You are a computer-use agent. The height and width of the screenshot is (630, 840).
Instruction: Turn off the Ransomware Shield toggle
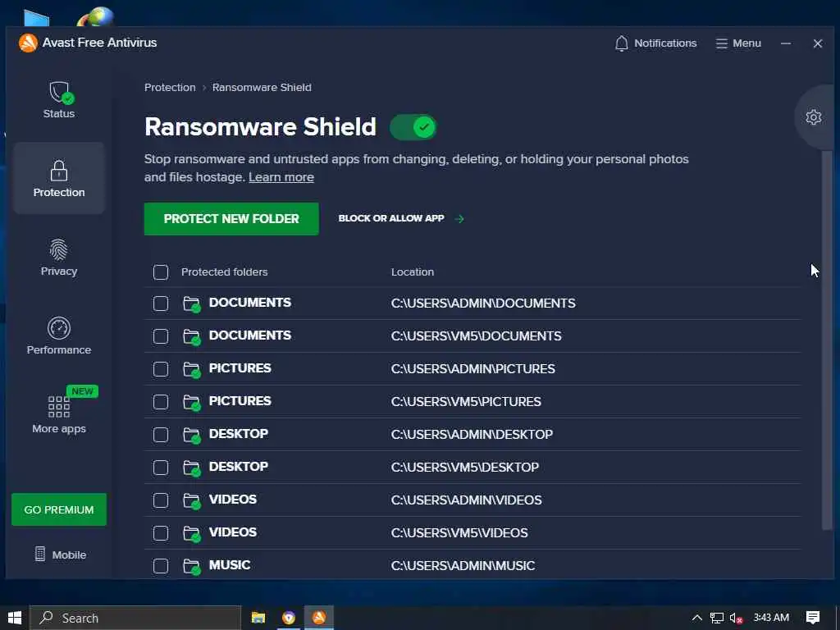(x=413, y=127)
